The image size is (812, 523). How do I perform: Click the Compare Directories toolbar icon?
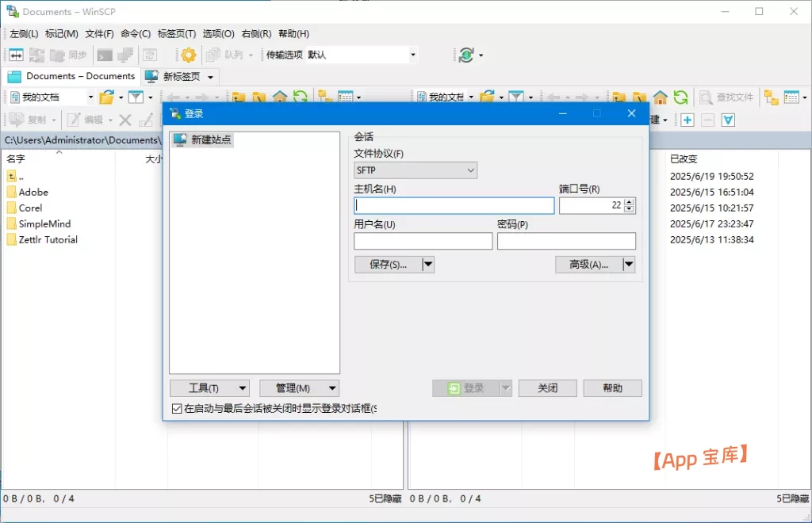point(16,55)
